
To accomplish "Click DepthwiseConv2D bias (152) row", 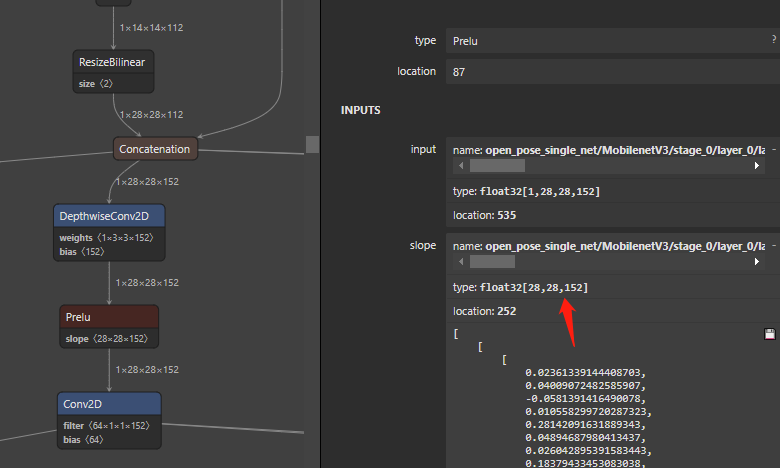I will point(82,252).
